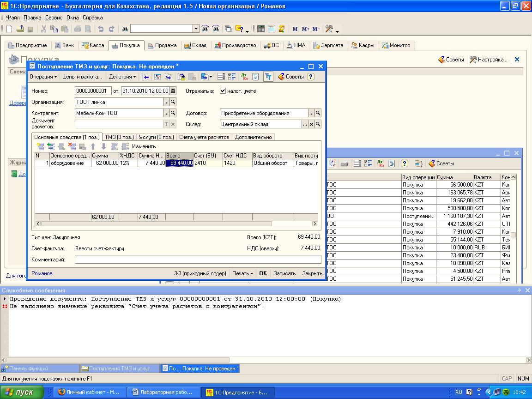The width and height of the screenshot is (532, 399).
Task: Switch to the Продажа tab
Action: (x=162, y=45)
